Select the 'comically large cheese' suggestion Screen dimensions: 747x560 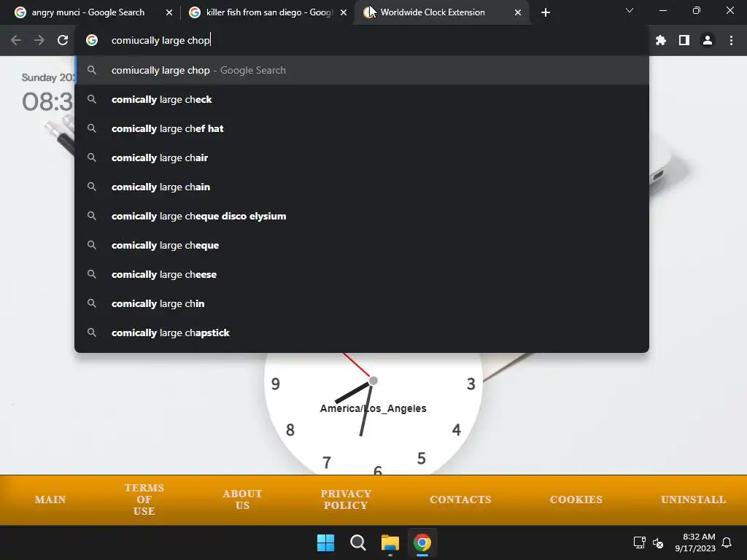coord(362,274)
